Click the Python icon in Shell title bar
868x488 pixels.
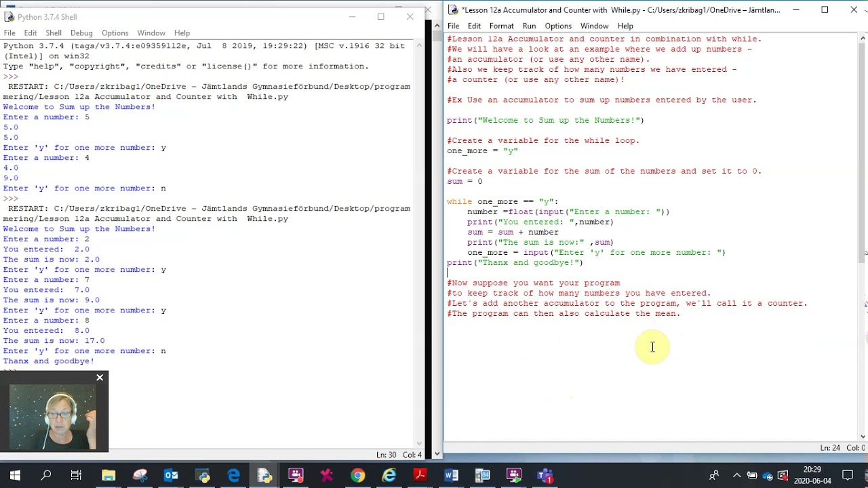[x=9, y=16]
